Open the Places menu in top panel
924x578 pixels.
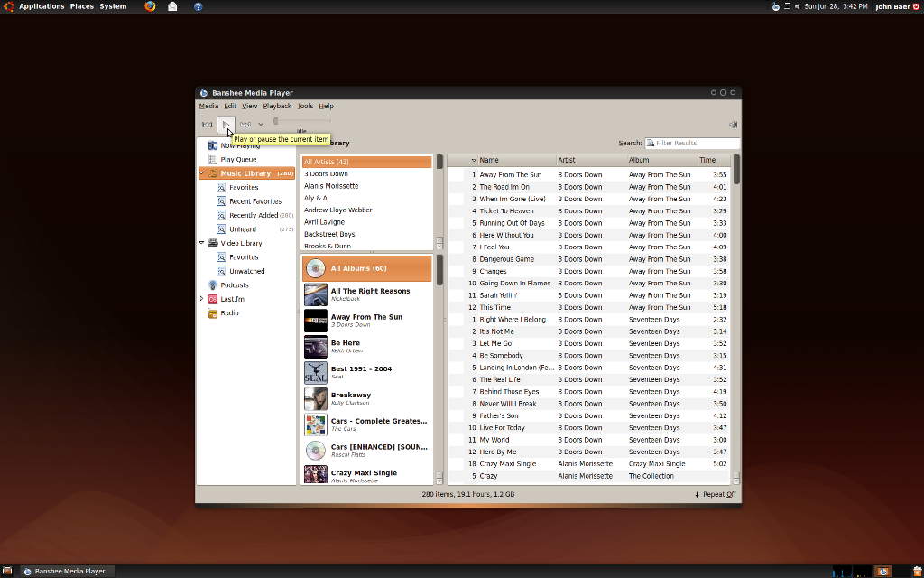[x=82, y=6]
